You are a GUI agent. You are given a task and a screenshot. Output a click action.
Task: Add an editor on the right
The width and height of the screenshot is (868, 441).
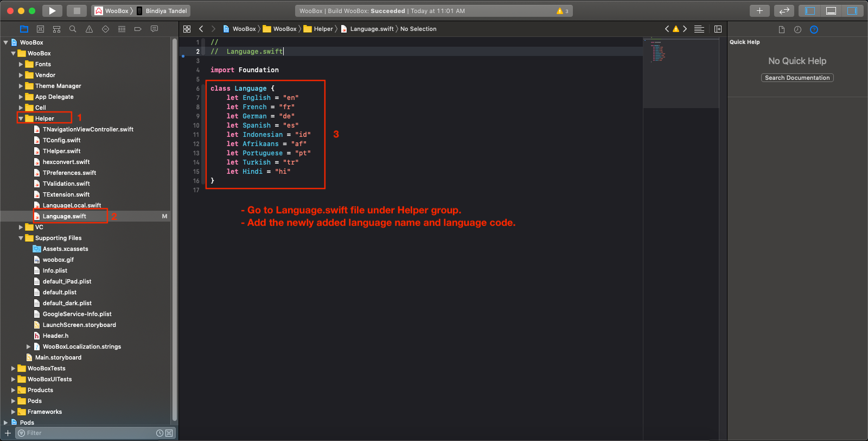718,29
